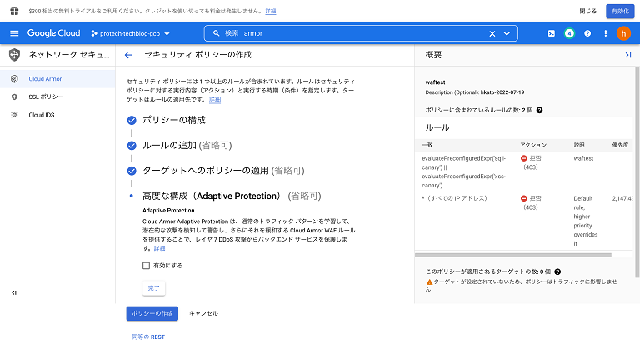Select Cloud Armor in the sidebar
The width and height of the screenshot is (640, 364).
point(45,79)
